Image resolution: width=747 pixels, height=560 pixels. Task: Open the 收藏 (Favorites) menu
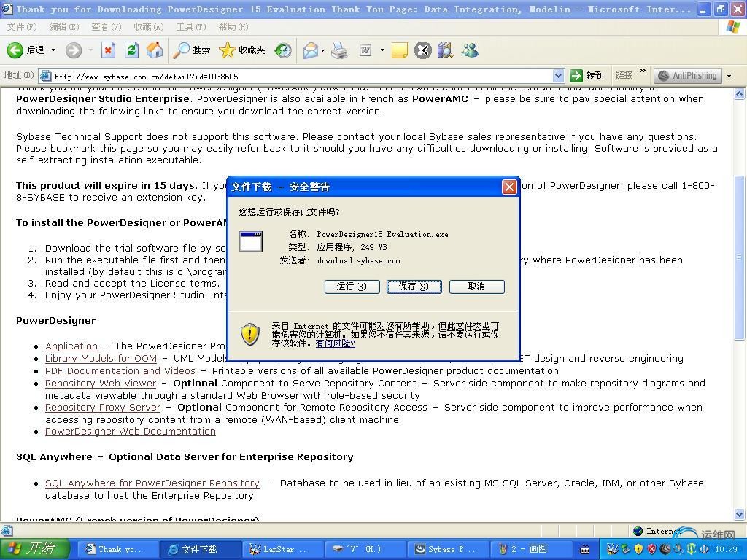click(149, 27)
